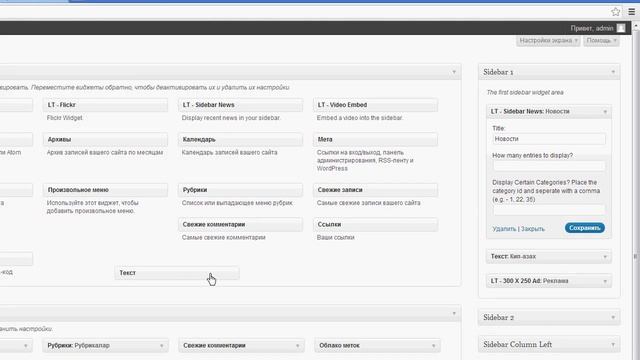Expand the Sidebar 2 panel
640x360 pixels.
(x=613, y=318)
